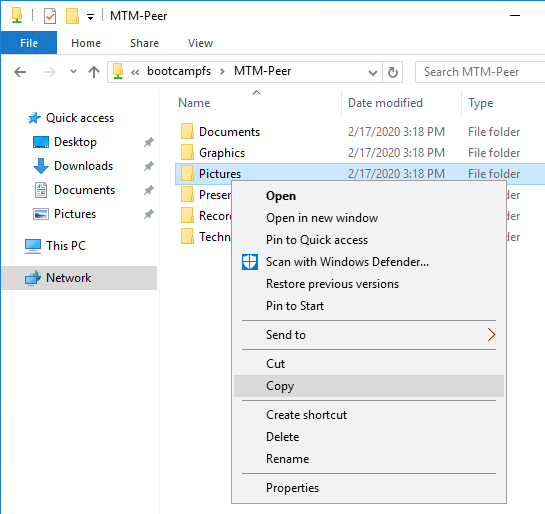Screen dimensions: 545x514
Task: Open the recent locations dropdown arrow
Action: 73,72
